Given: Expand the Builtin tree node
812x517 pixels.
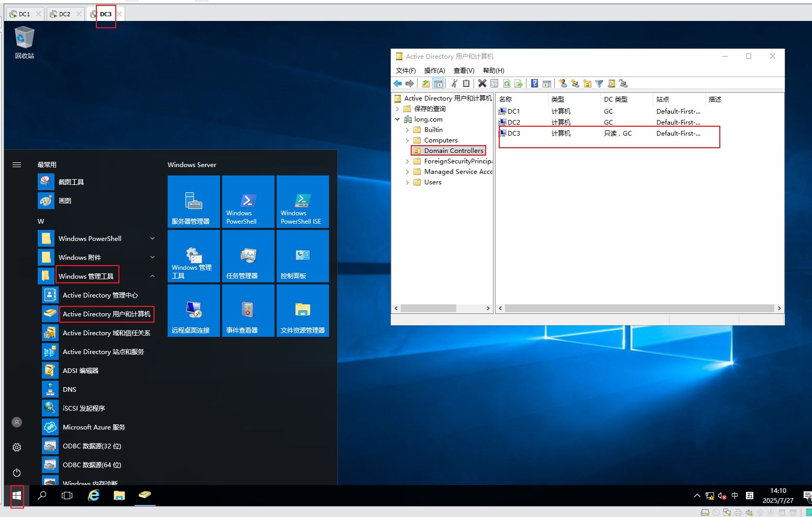Looking at the screenshot, I should 408,130.
